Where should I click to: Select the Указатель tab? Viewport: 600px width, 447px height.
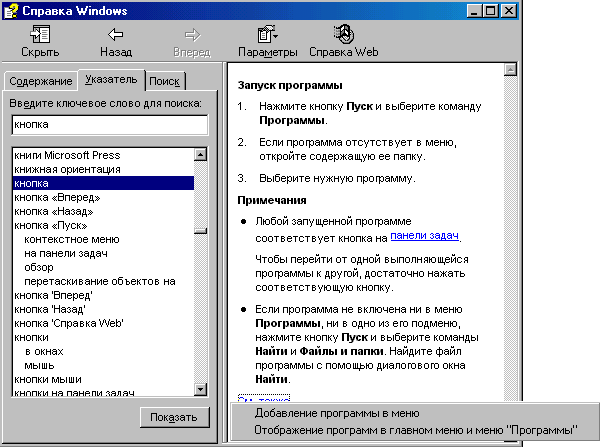point(111,79)
